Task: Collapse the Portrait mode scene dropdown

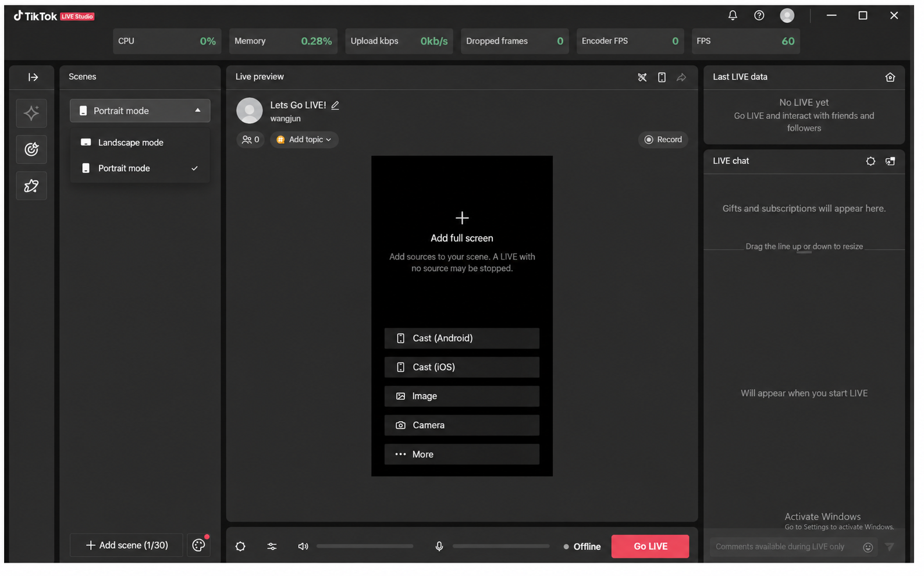Action: tap(140, 111)
